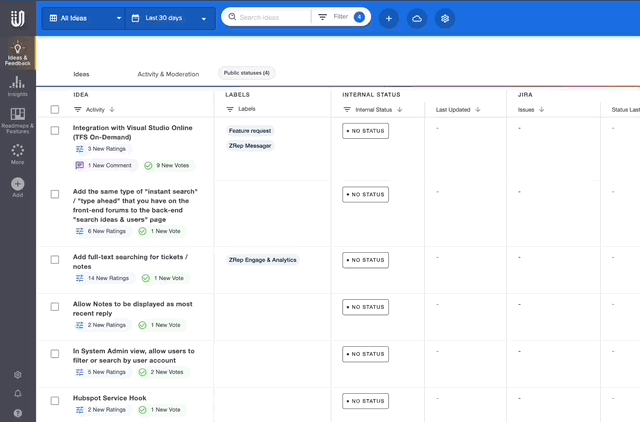Open status dropdown for Hubspot Service Hook
This screenshot has height=422, width=640.
[x=365, y=401]
